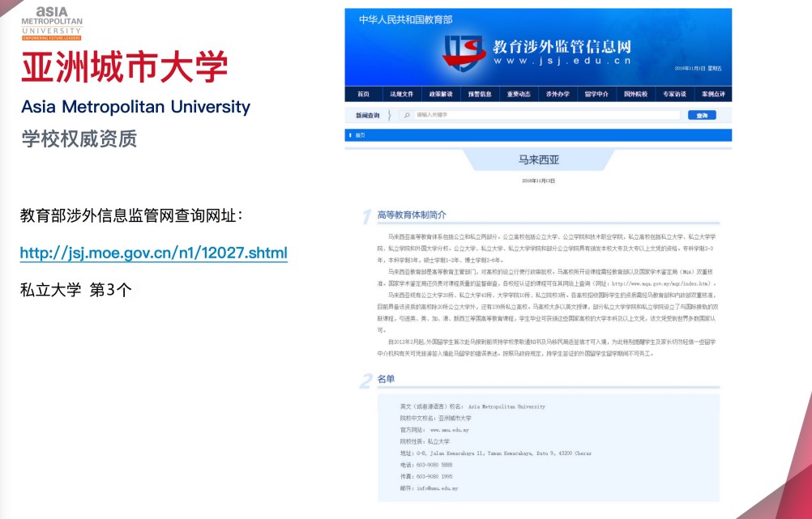812x519 pixels.
Task: Click the Asia Metropolitan University school name entry
Action: click(506, 406)
